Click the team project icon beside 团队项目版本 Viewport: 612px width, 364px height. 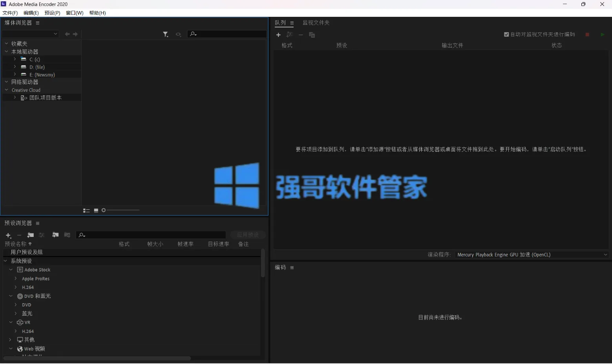pyautogui.click(x=24, y=98)
